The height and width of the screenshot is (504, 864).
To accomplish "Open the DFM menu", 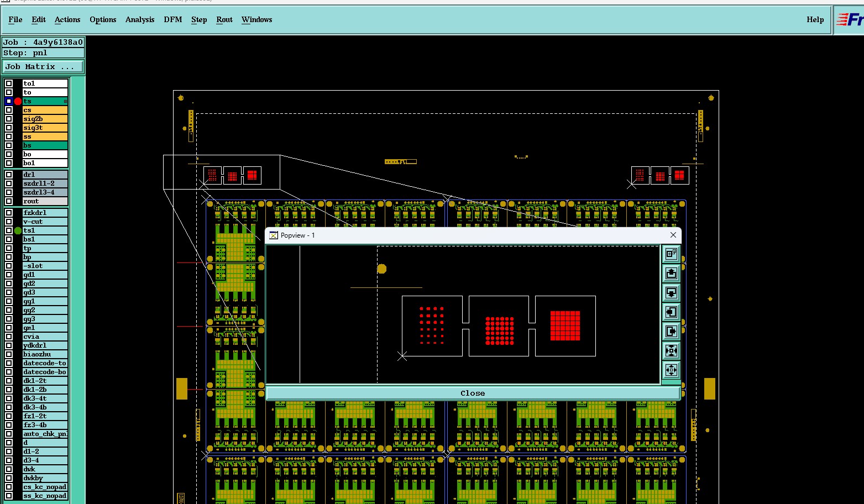I will tap(173, 19).
